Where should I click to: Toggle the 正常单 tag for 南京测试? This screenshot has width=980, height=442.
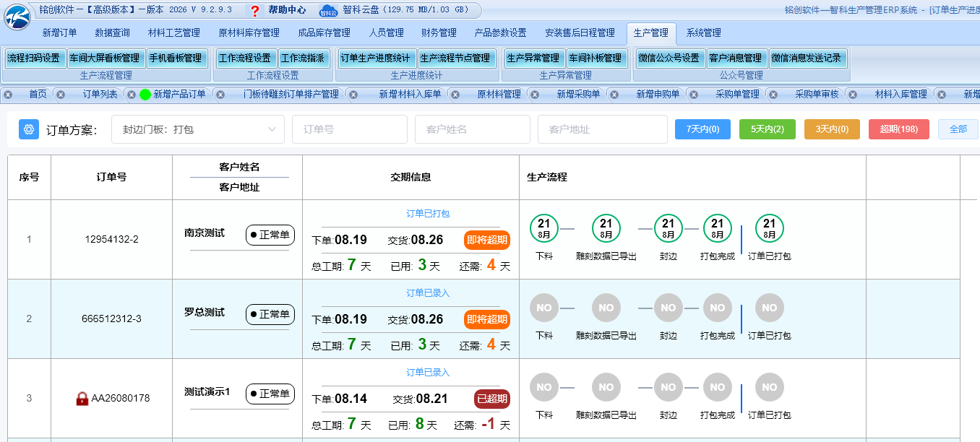[270, 235]
